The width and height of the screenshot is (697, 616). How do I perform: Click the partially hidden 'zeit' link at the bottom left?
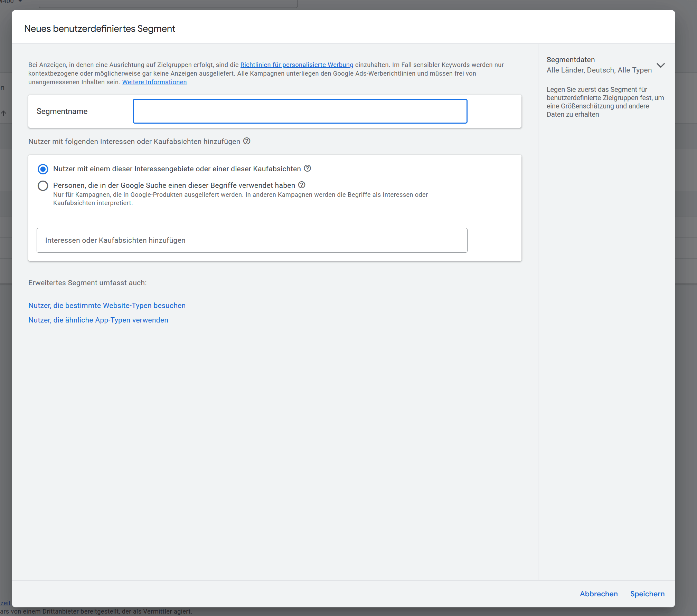pyautogui.click(x=5, y=603)
